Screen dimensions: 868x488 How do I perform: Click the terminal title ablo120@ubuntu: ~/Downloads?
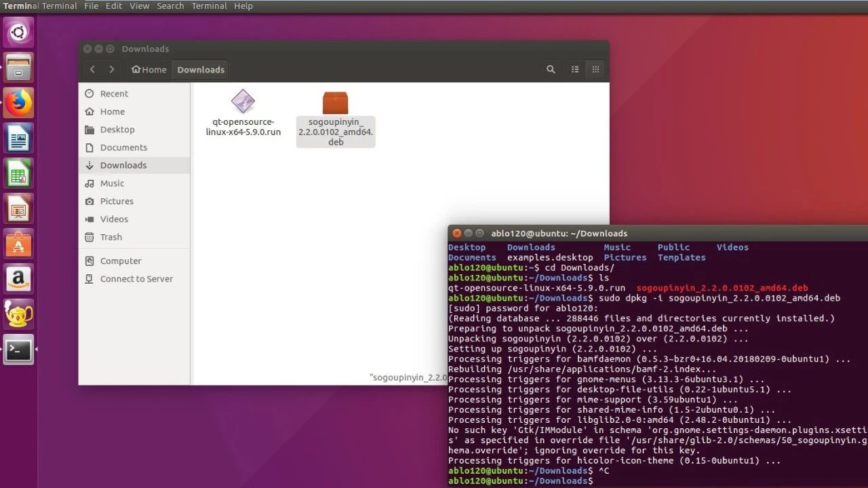559,233
